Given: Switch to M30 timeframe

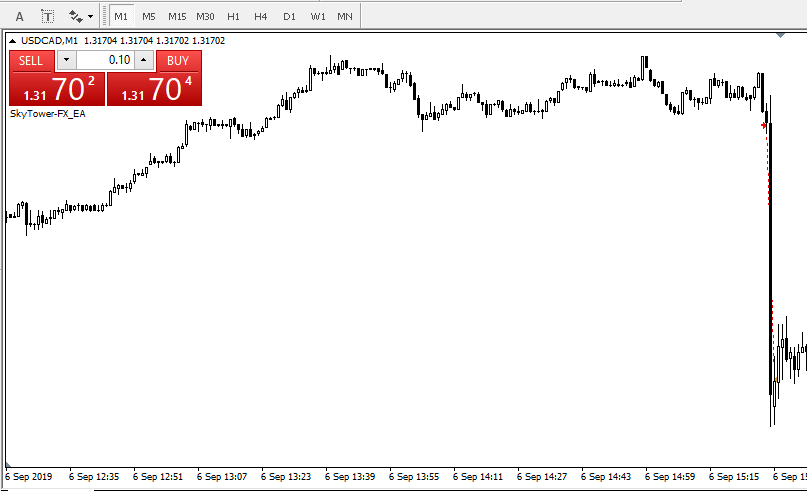Looking at the screenshot, I should 205,16.
